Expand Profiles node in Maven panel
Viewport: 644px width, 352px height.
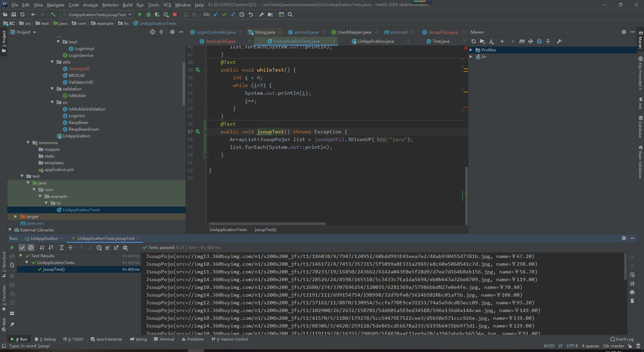pos(471,50)
